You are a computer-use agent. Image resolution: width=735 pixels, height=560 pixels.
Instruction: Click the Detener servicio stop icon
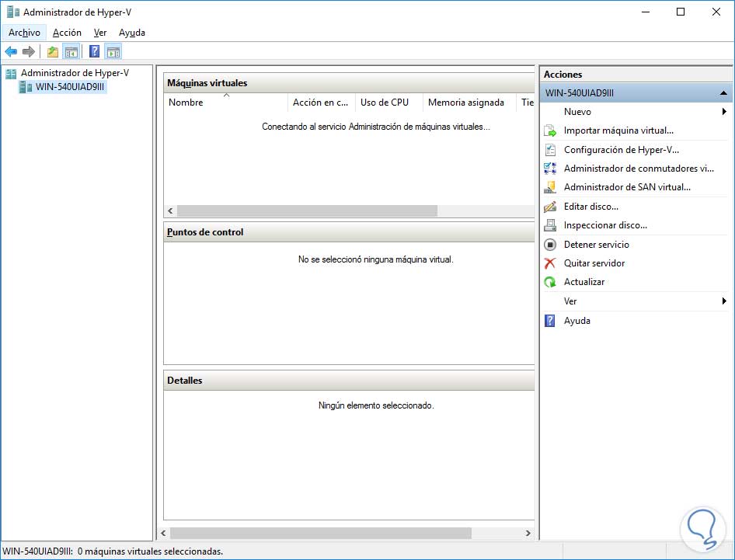coord(550,245)
